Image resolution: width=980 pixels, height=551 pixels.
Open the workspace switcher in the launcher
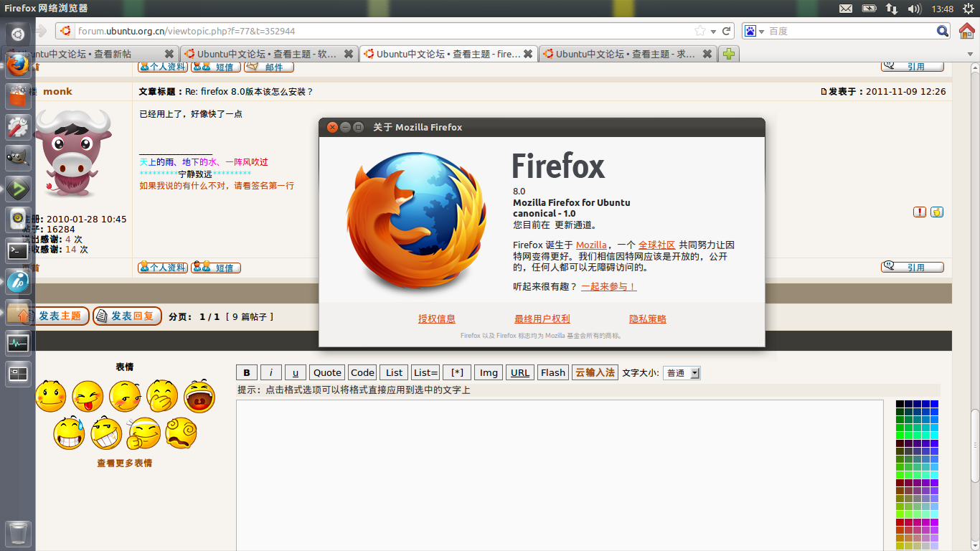coord(18,374)
